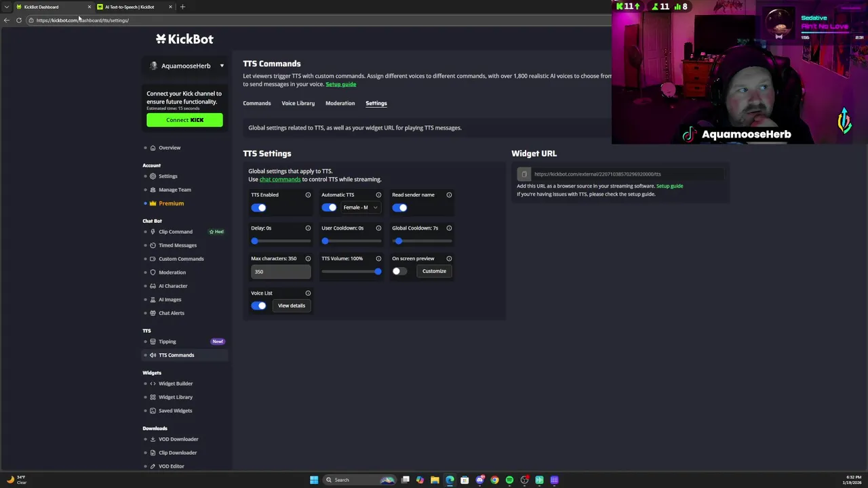The height and width of the screenshot is (488, 868).
Task: Open the Windows Start menu
Action: click(314, 480)
